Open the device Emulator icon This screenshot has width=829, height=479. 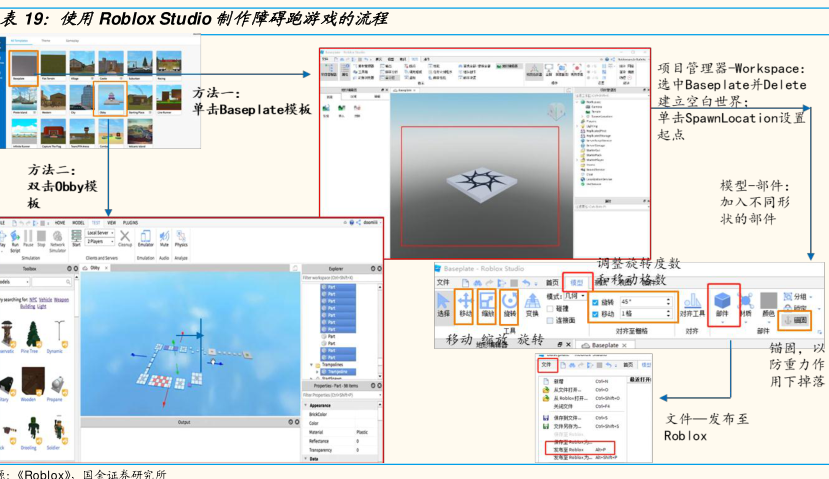click(145, 238)
